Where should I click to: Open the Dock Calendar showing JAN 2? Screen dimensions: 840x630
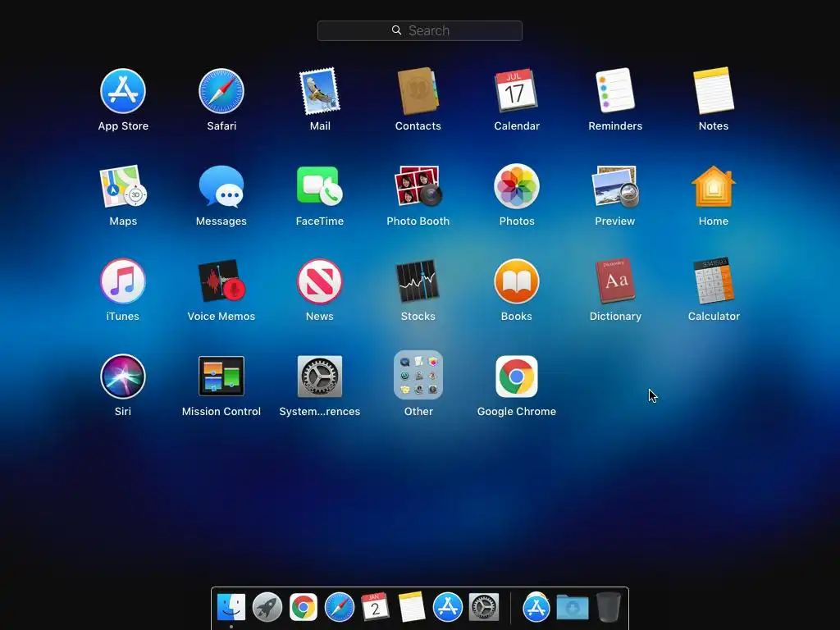(x=375, y=608)
